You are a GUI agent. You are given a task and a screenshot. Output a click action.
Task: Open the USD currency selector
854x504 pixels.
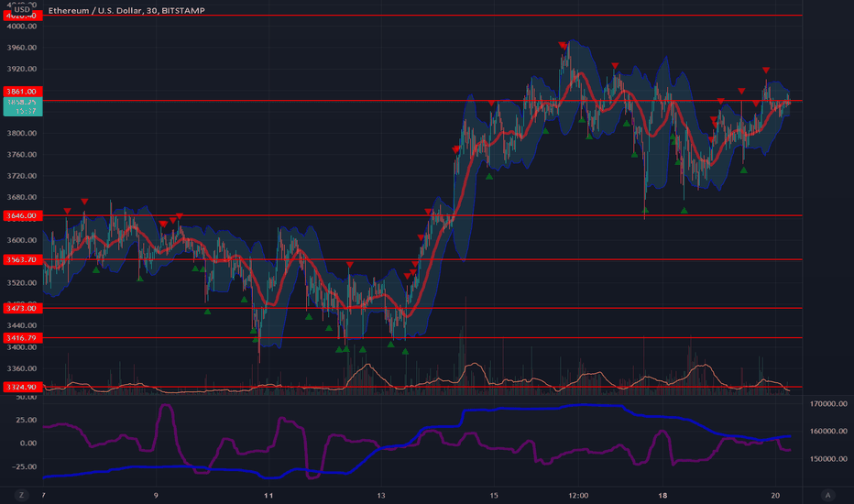pos(22,9)
